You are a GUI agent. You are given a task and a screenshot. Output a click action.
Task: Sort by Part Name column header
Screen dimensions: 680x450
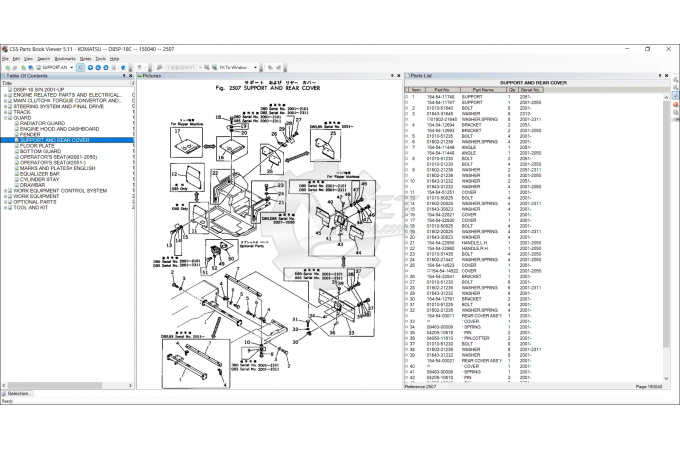click(483, 90)
